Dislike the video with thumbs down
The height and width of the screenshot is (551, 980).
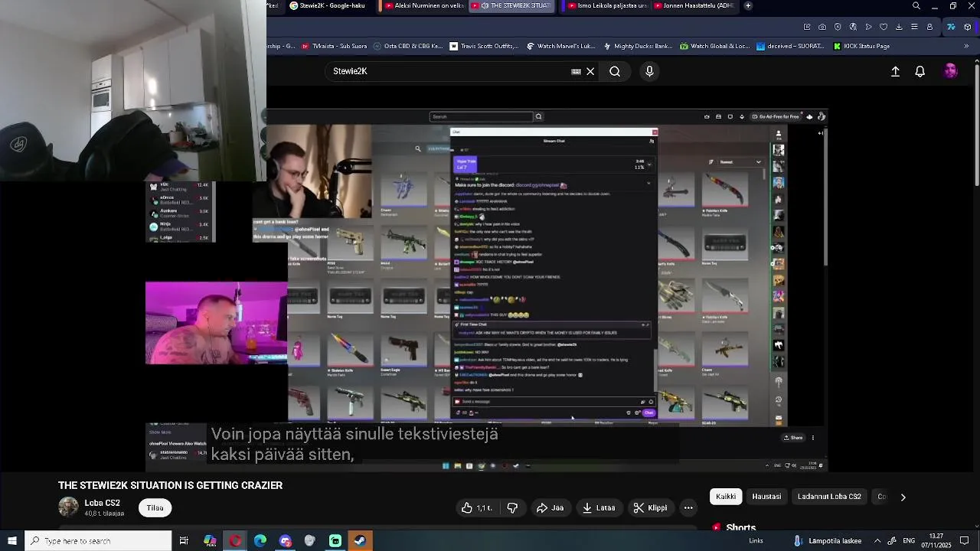click(512, 508)
